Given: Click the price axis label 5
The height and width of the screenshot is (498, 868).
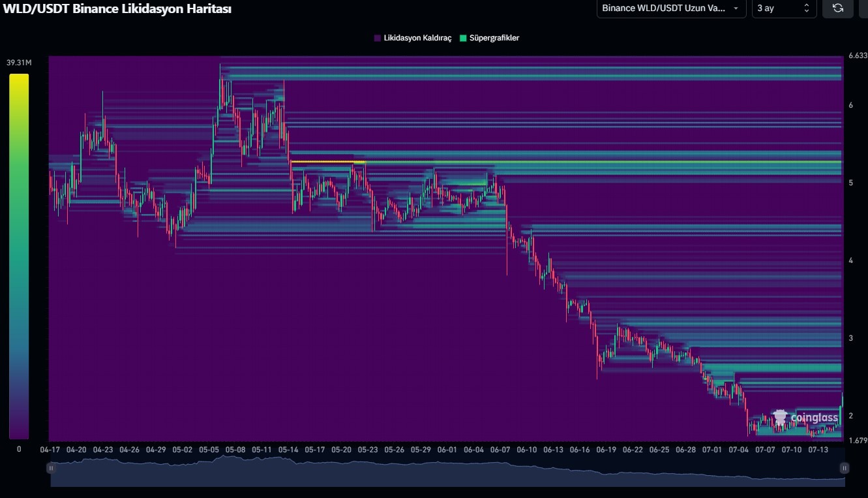Looking at the screenshot, I should coord(851,183).
